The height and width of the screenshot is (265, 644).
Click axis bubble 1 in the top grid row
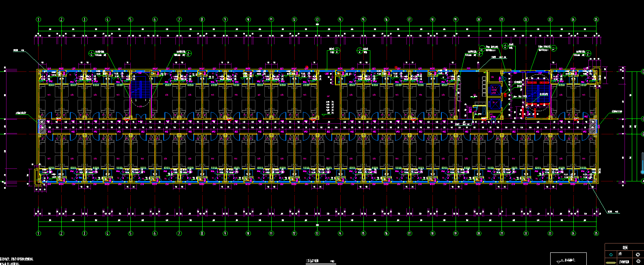tap(39, 19)
